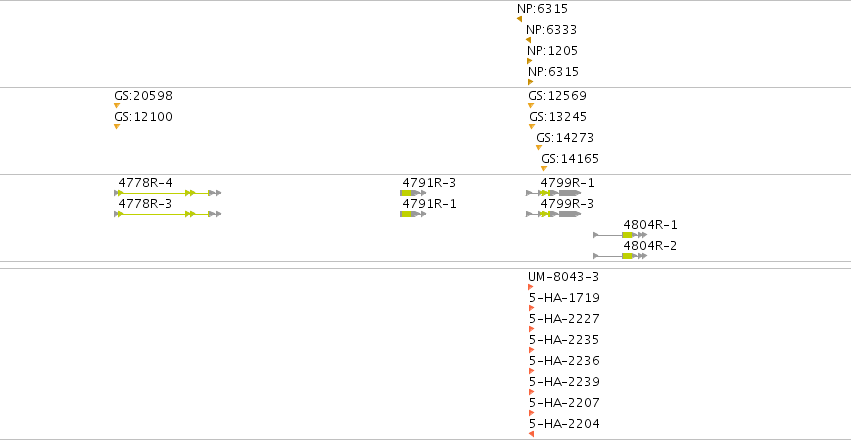Click the NP:6333 label

[x=551, y=30]
